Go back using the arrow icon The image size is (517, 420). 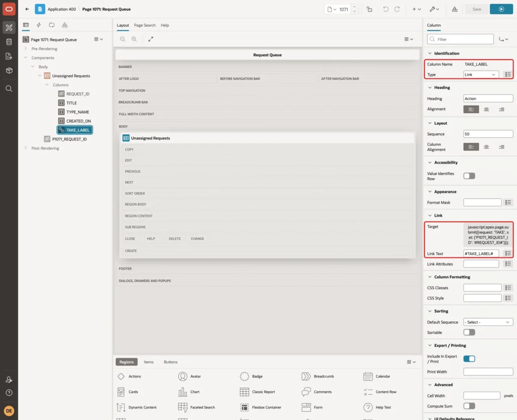click(27, 9)
